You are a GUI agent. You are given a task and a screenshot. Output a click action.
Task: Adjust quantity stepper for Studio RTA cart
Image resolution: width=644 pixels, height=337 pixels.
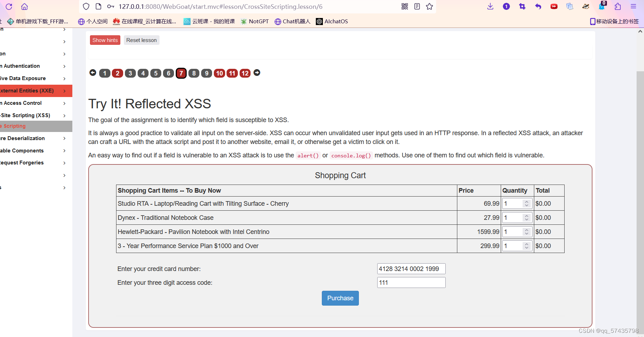pos(527,204)
